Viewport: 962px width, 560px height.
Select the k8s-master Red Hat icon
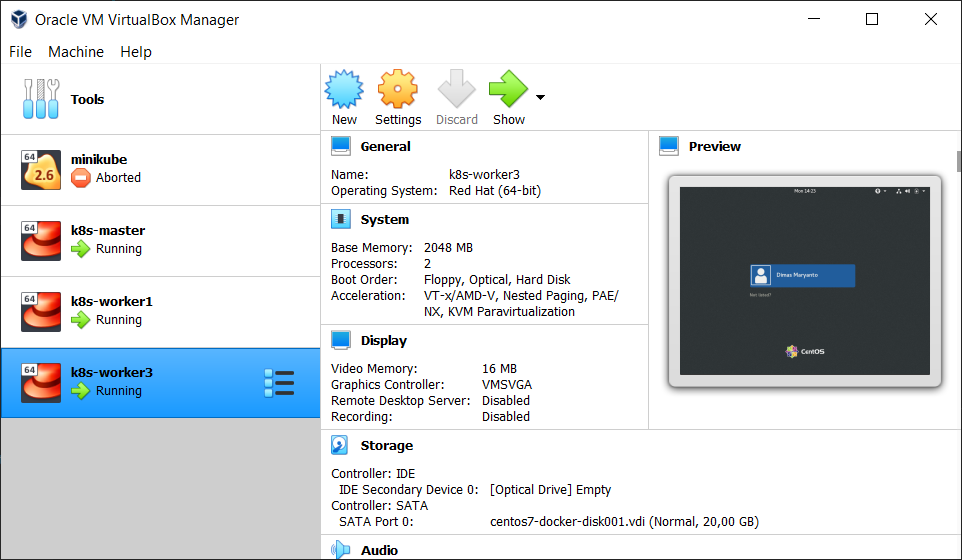[x=41, y=241]
